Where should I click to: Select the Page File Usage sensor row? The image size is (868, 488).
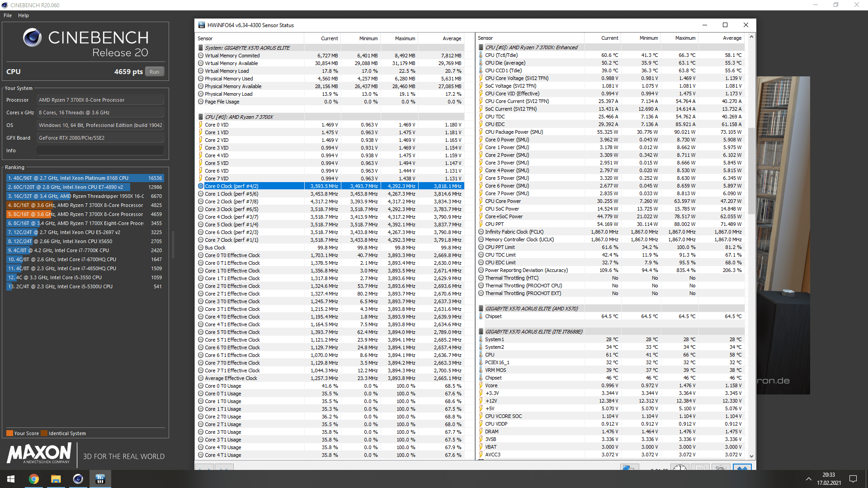coord(330,102)
